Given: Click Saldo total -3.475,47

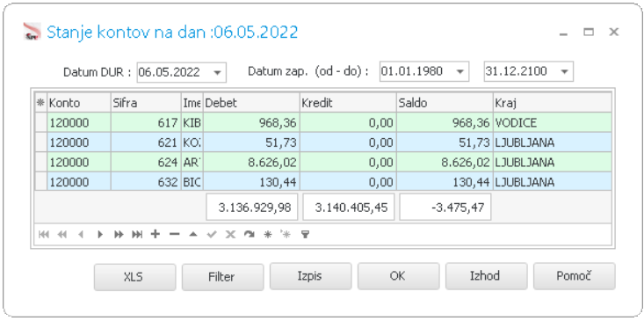Looking at the screenshot, I should tap(445, 208).
